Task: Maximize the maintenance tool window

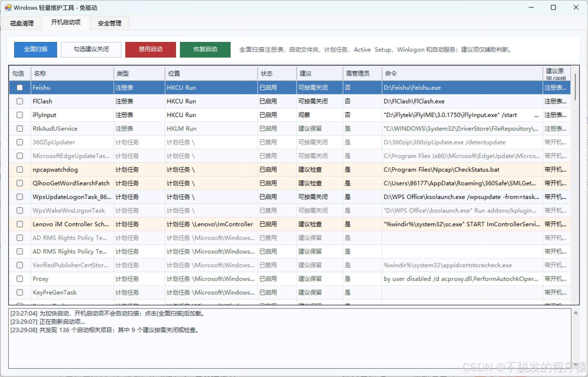Action: [553, 8]
